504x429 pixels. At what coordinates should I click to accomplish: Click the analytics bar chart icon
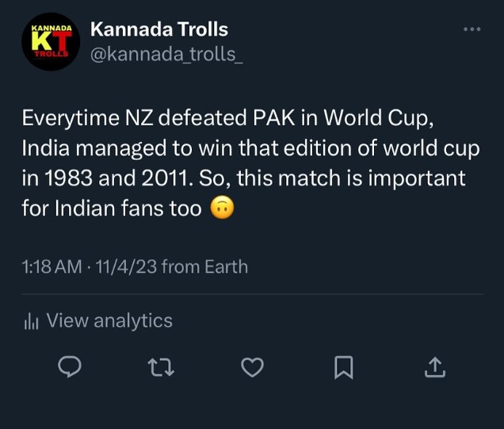pyautogui.click(x=31, y=321)
